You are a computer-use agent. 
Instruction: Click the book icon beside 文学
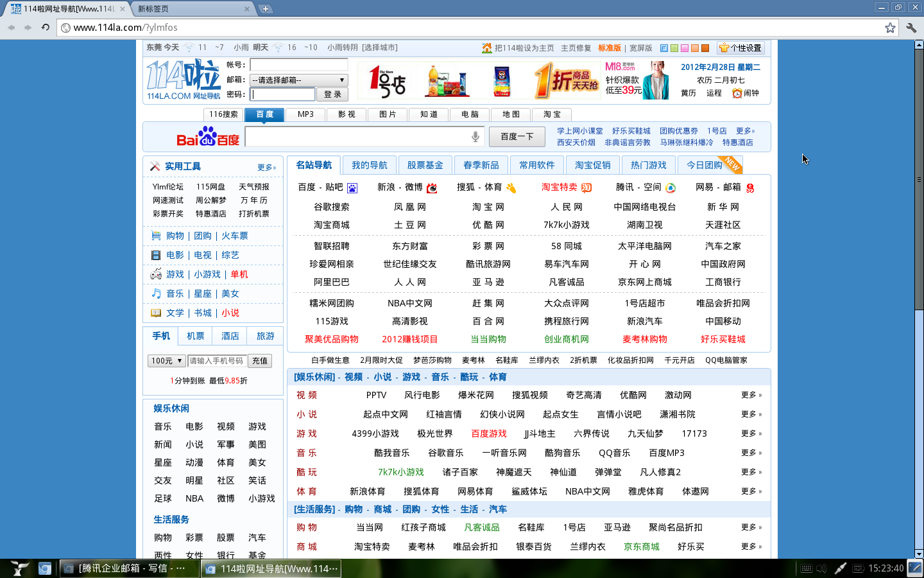coord(156,313)
